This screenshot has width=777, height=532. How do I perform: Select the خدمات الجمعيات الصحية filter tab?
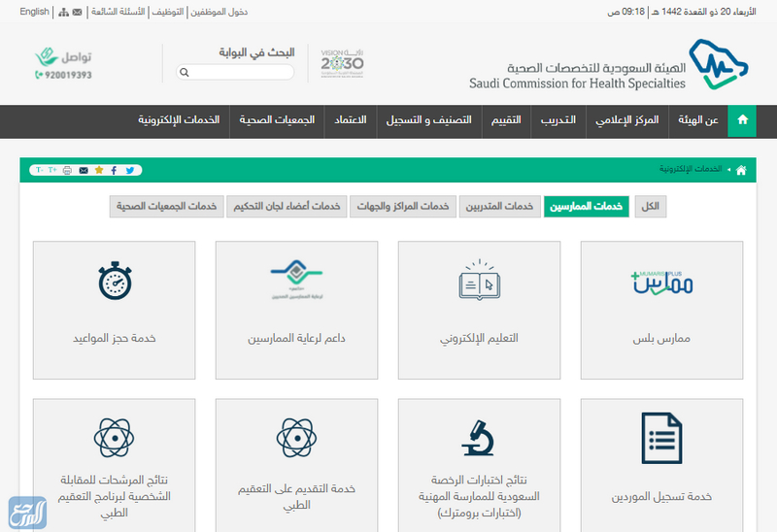pyautogui.click(x=166, y=207)
